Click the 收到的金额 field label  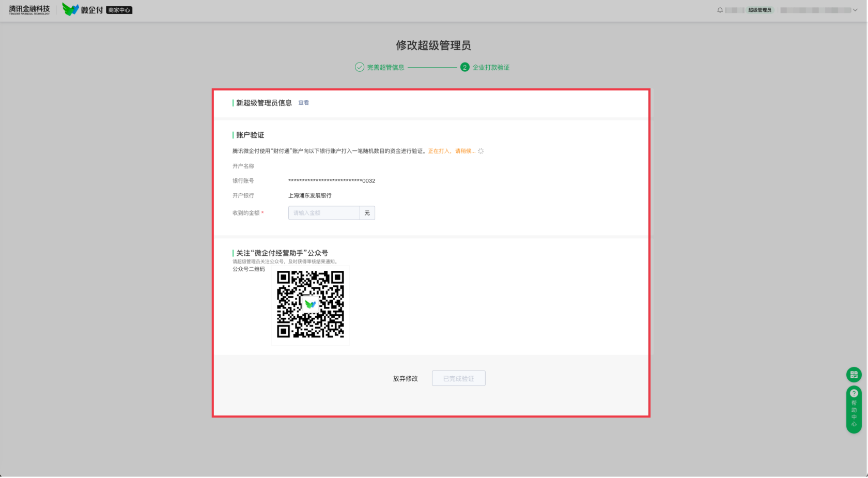pyautogui.click(x=246, y=213)
